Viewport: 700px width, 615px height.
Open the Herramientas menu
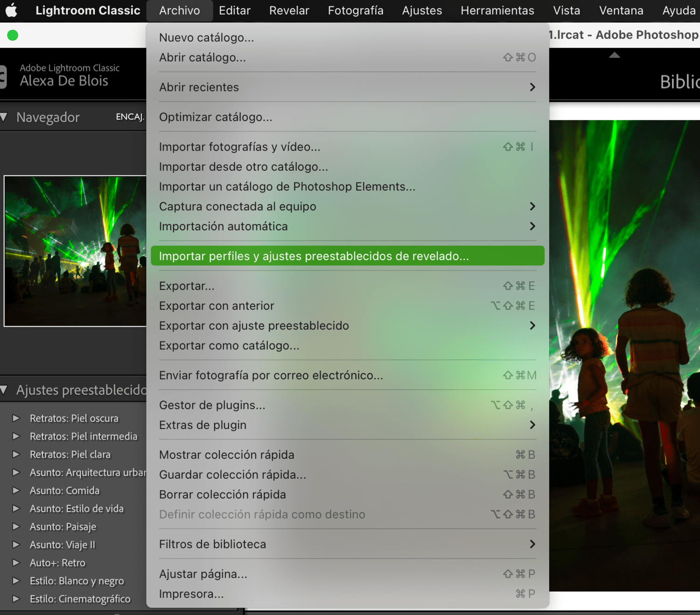pyautogui.click(x=497, y=10)
